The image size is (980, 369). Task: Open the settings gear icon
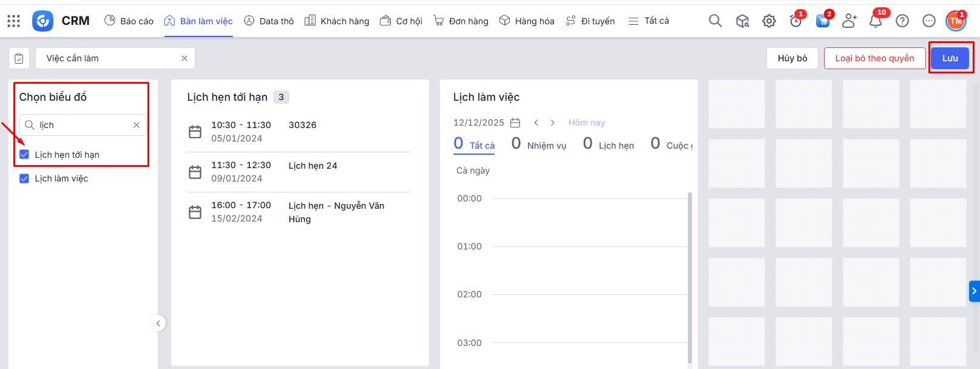[769, 21]
